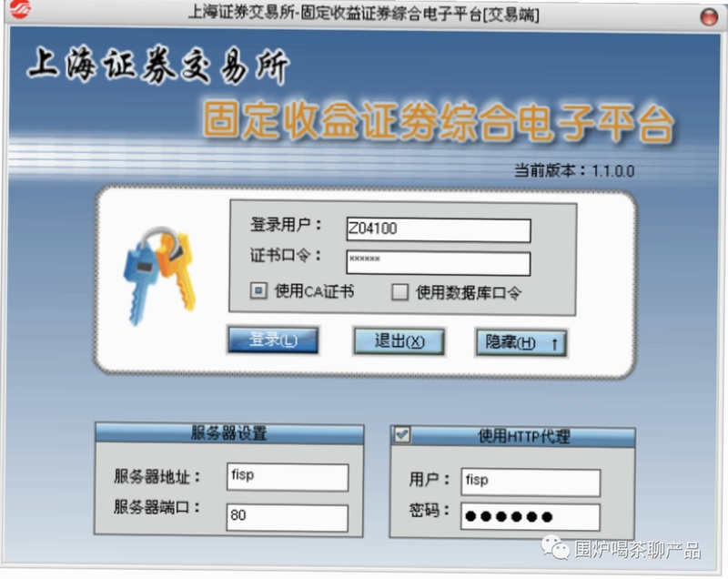Click the 服务器地址： label
Image resolution: width=728 pixels, height=579 pixels.
click(157, 476)
